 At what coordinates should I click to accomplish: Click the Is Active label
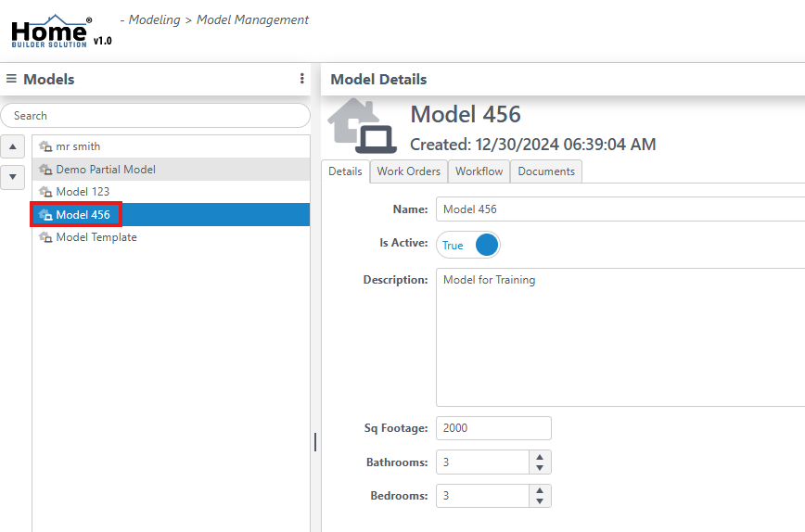pos(403,243)
